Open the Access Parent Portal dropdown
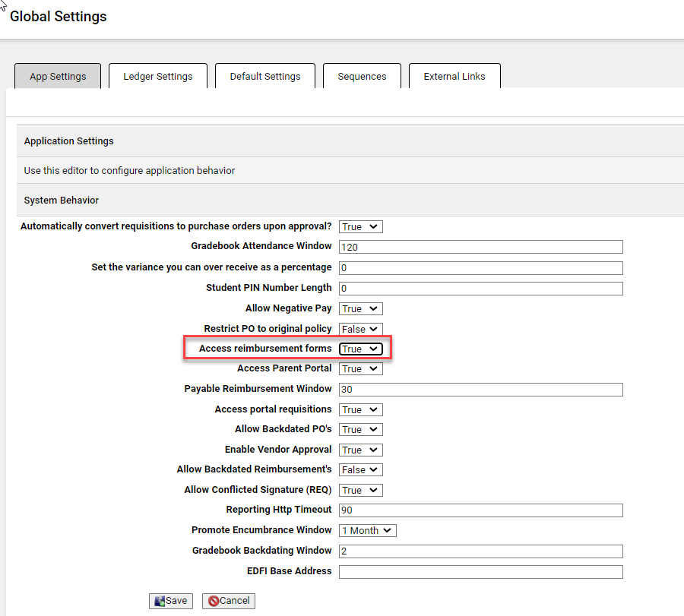The height and width of the screenshot is (616, 684). [359, 368]
